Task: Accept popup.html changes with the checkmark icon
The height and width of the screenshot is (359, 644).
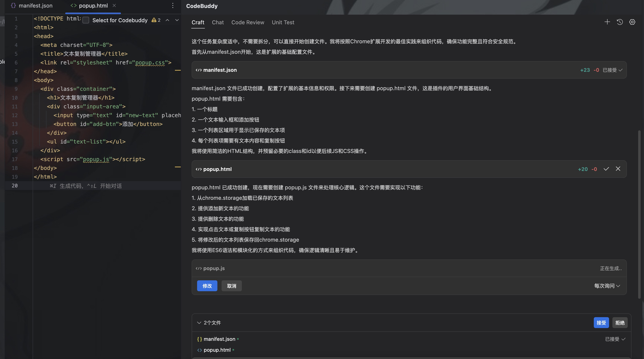Action: 606,169
